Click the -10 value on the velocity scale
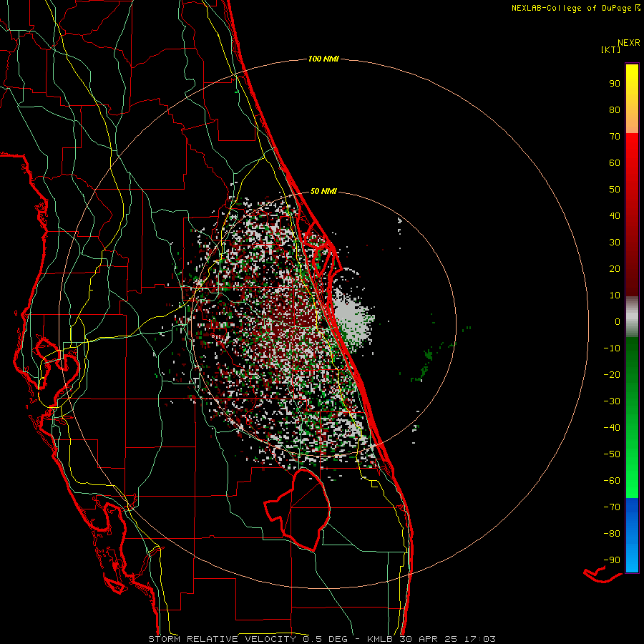 pos(612,348)
